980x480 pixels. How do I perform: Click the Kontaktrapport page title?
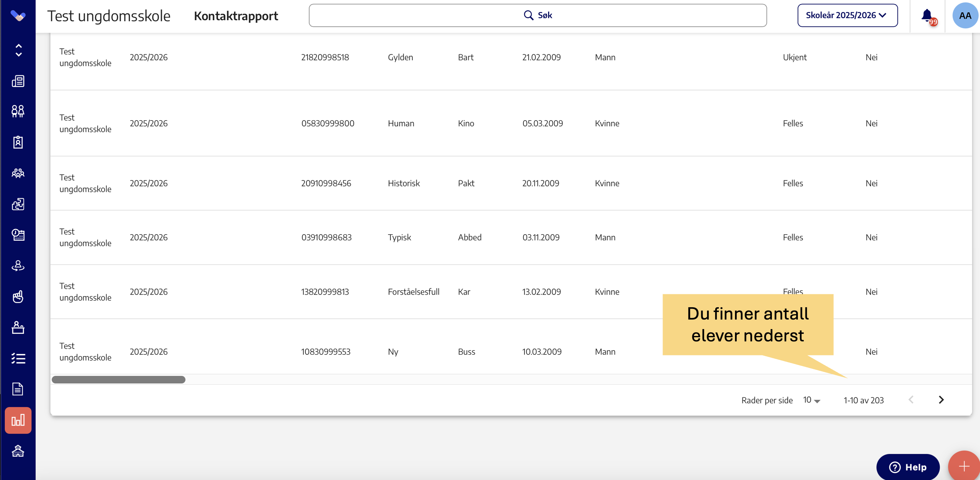(x=236, y=16)
